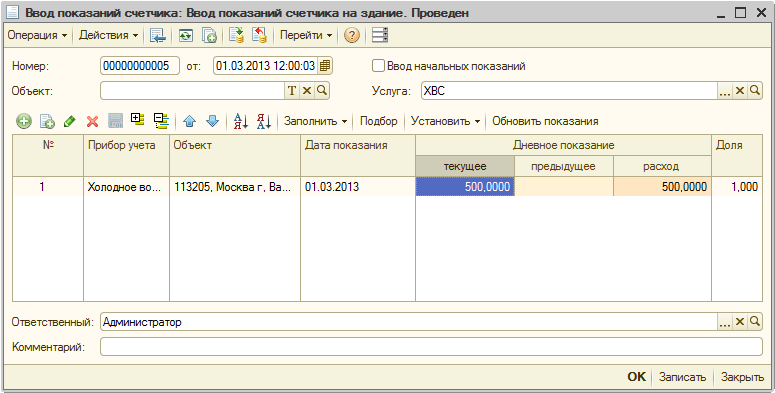Image resolution: width=775 pixels, height=393 pixels.
Task: Click the ellipsis select button in Ответственный field
Action: (725, 322)
